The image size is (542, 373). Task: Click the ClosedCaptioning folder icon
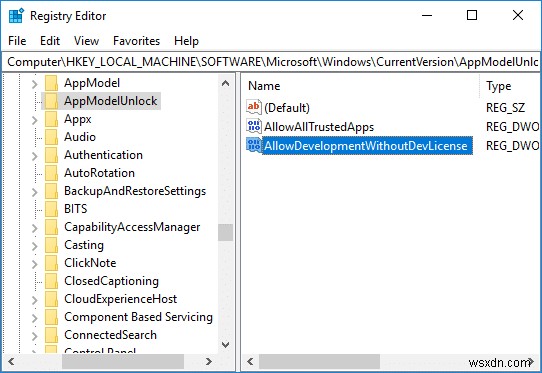click(x=51, y=281)
